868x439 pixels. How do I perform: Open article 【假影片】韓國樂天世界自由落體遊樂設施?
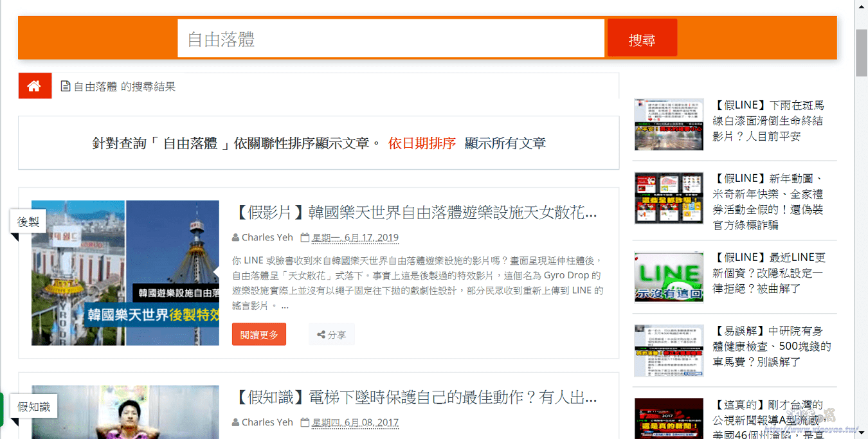point(415,213)
